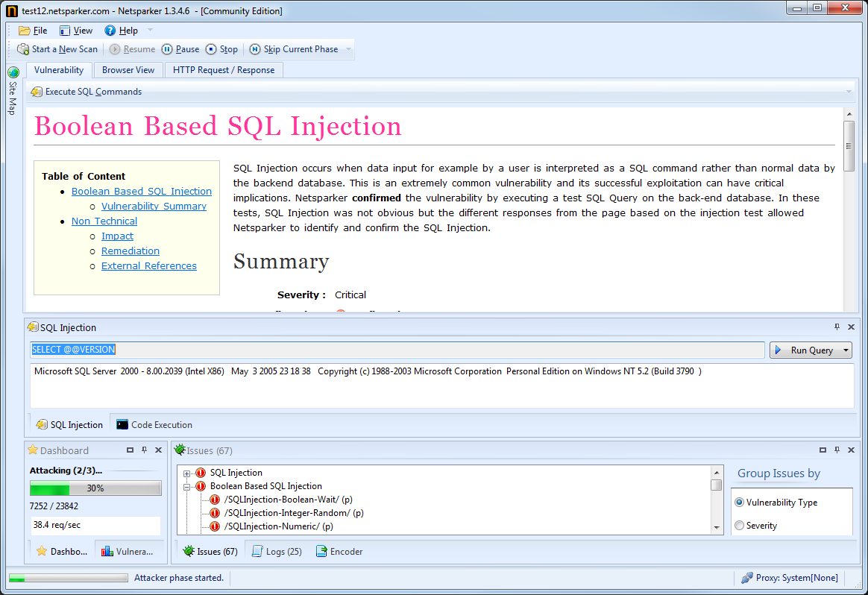Open the menu bar overflow arrow

[x=150, y=31]
